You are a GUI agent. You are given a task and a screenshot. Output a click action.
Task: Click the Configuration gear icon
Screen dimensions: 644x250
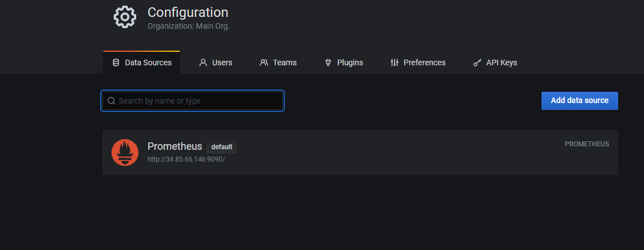click(x=125, y=17)
